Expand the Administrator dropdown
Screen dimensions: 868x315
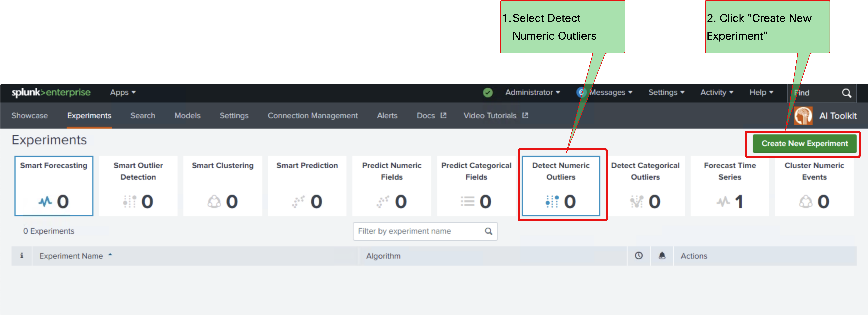[x=532, y=93]
